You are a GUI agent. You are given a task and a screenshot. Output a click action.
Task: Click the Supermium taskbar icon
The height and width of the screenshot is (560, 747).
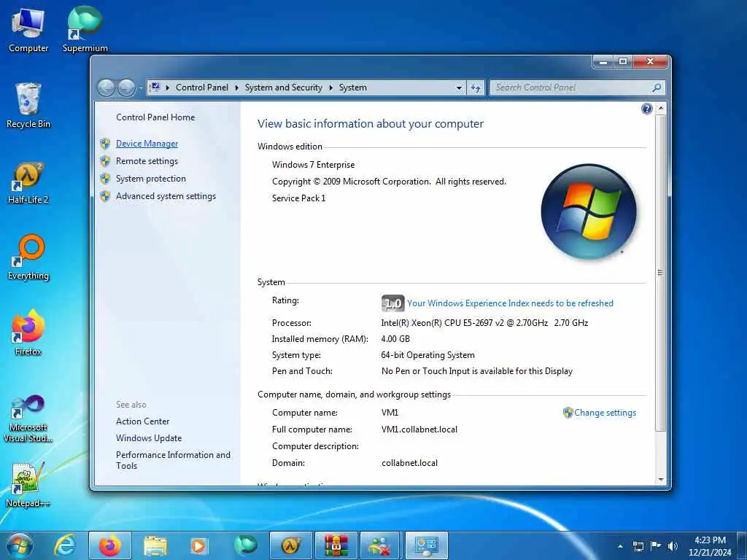(245, 545)
